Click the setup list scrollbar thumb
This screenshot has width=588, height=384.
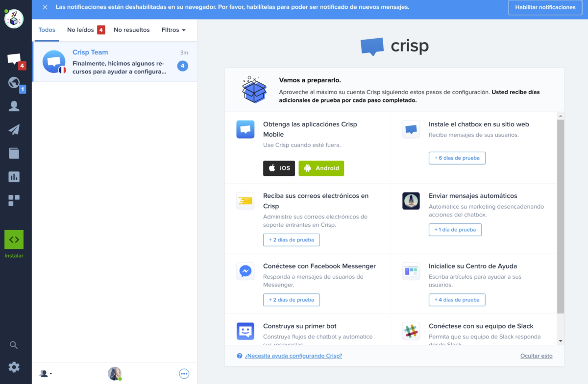pos(561,216)
